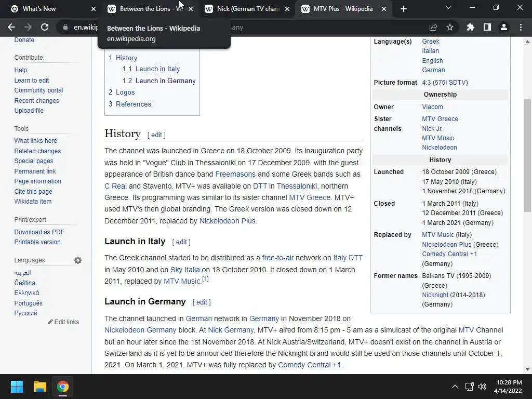This screenshot has width=532, height=399.
Task: Close the MTV Plus tab
Action: [x=384, y=9]
